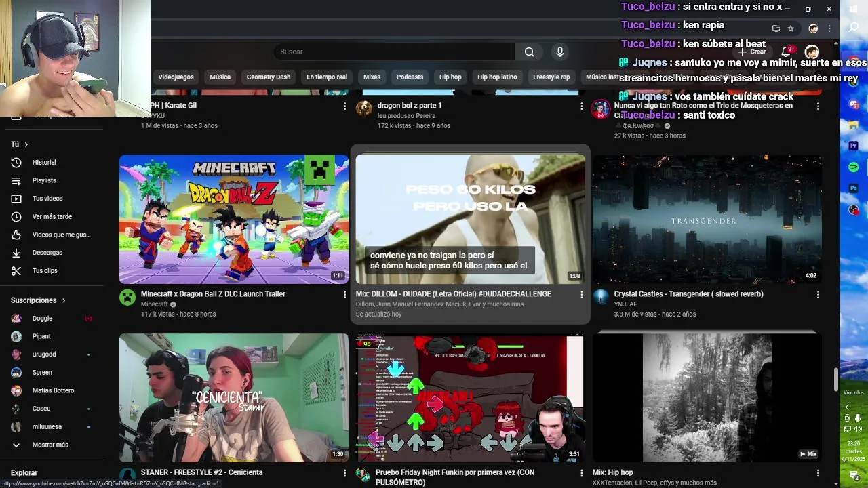
Task: Open the dragon bol z channel avatar
Action: click(364, 109)
